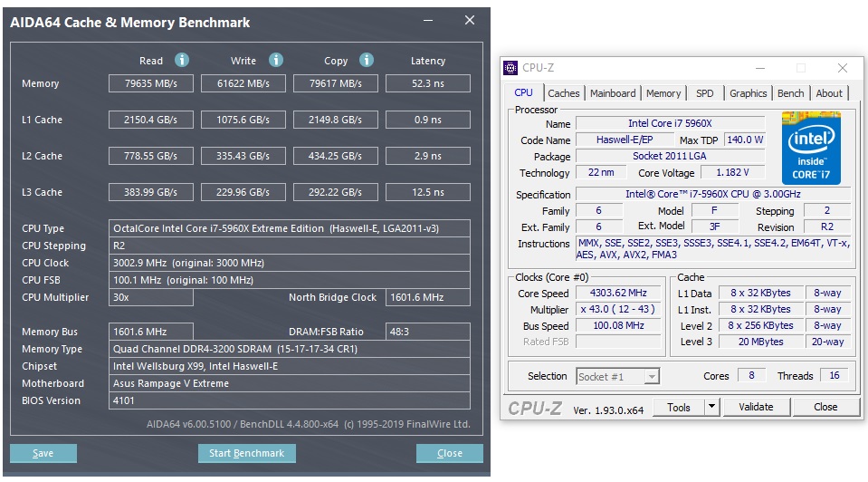The image size is (868, 482).
Task: Click the Memory Read value 79635 MB/s
Action: (x=150, y=83)
